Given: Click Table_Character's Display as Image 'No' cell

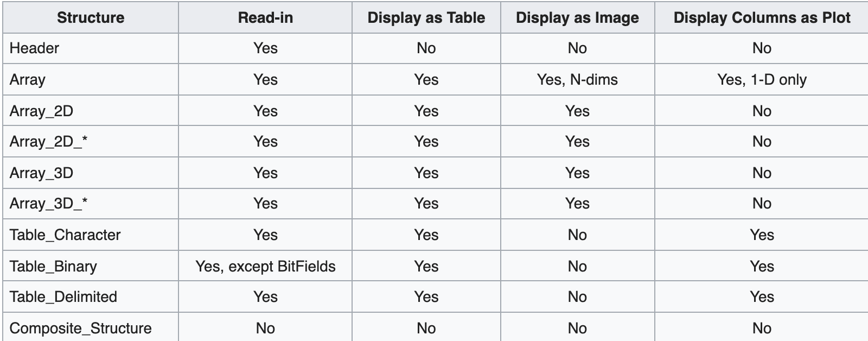Looking at the screenshot, I should [x=577, y=235].
